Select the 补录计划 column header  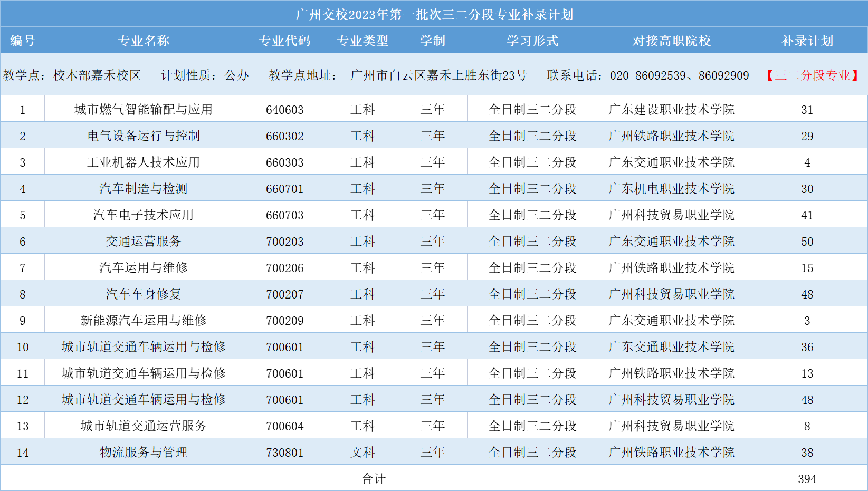tap(807, 41)
